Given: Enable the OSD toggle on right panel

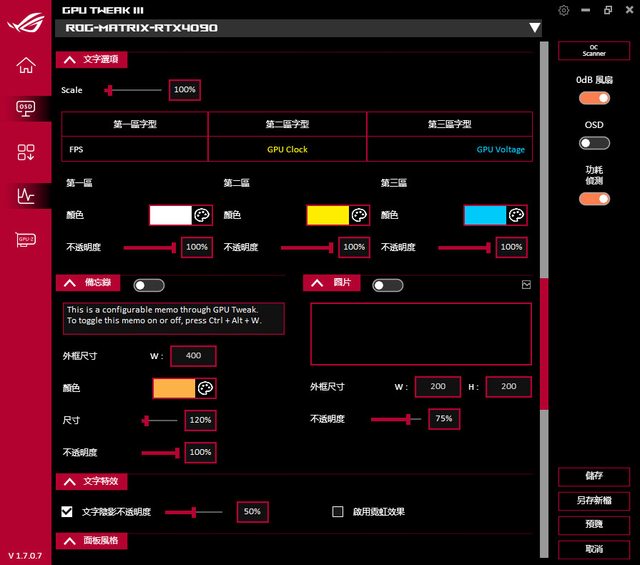Looking at the screenshot, I should click(594, 143).
